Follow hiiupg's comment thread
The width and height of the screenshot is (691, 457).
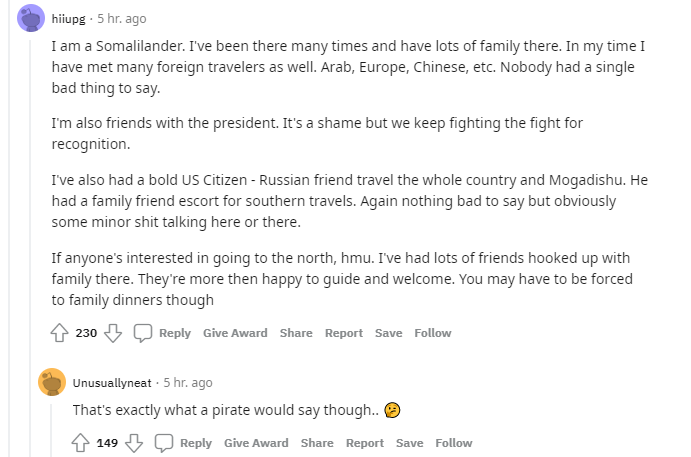tap(432, 333)
